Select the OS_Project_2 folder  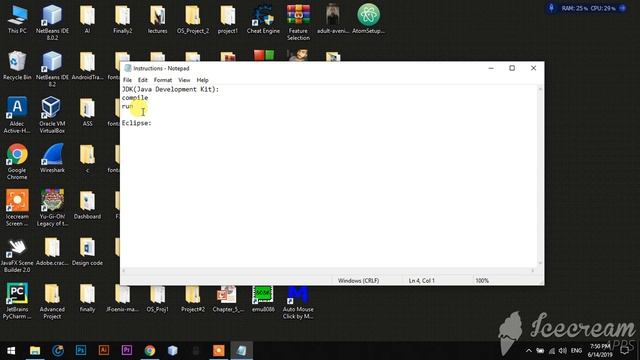pyautogui.click(x=193, y=19)
